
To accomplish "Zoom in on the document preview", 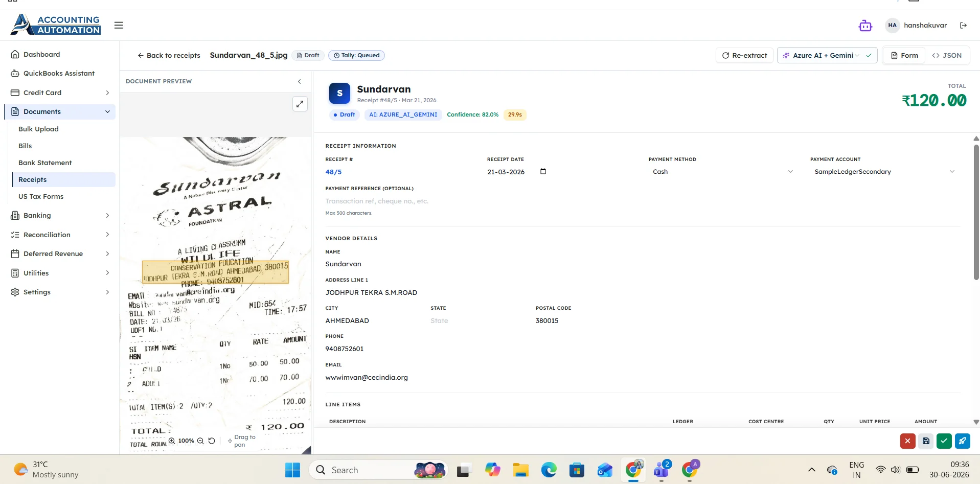I will [x=172, y=441].
